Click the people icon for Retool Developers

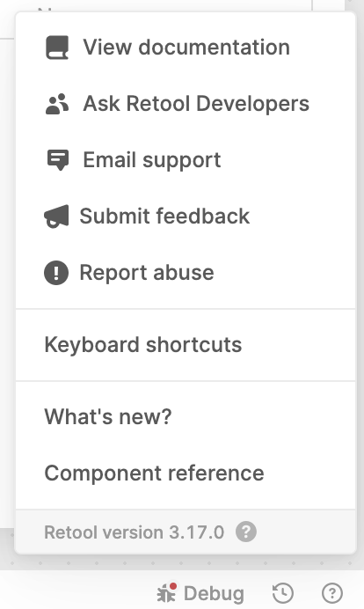[57, 104]
